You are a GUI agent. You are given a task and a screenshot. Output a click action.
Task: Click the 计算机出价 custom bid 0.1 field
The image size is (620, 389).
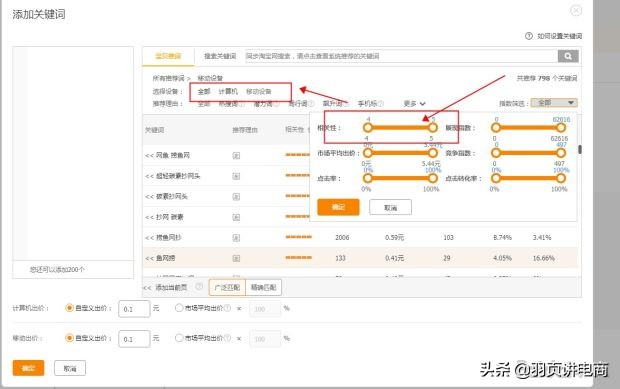tap(134, 309)
